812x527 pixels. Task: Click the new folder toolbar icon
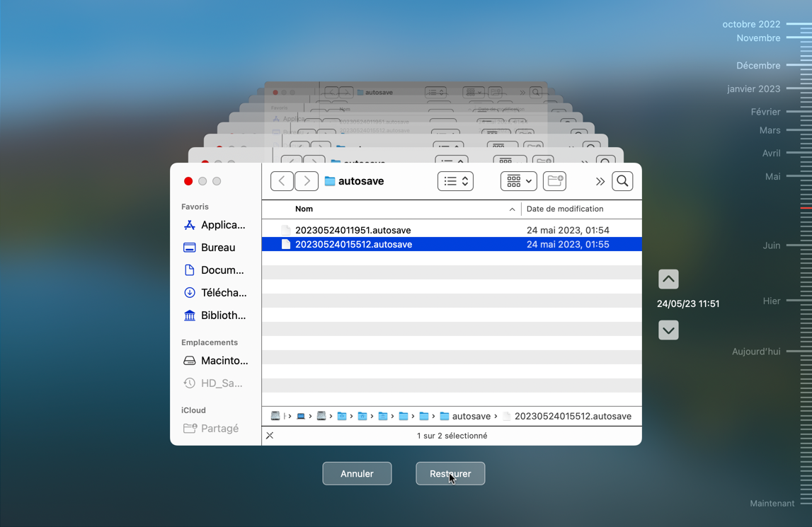[554, 181]
